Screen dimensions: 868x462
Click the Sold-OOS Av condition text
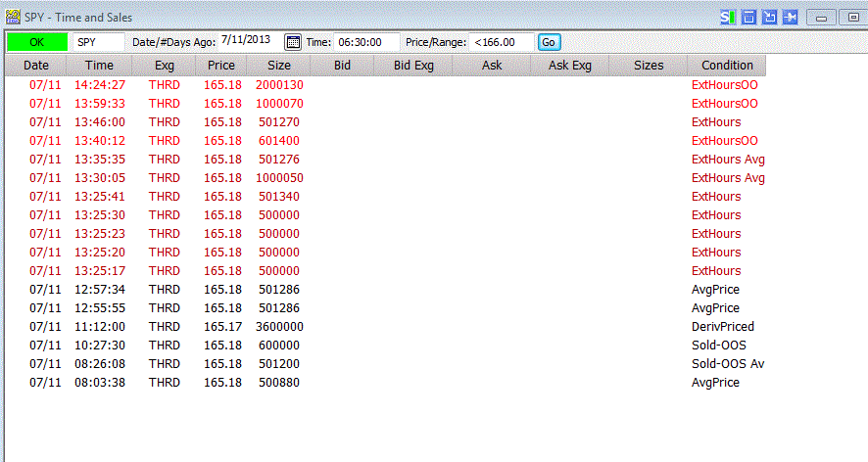pyautogui.click(x=728, y=364)
